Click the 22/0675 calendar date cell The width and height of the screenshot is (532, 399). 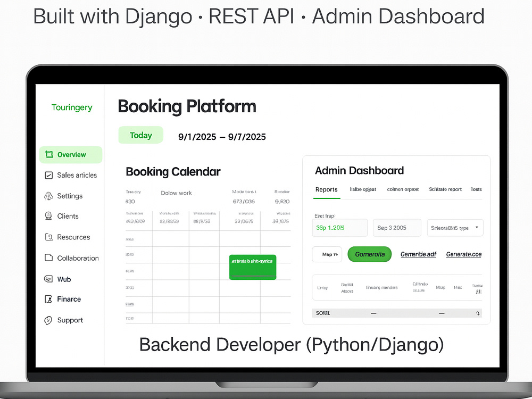pyautogui.click(x=244, y=221)
